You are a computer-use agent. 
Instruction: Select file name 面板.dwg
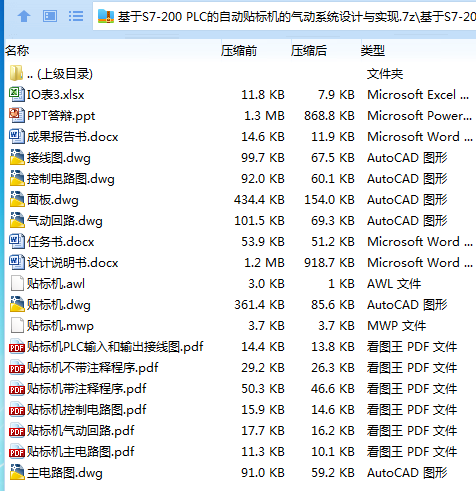[53, 200]
